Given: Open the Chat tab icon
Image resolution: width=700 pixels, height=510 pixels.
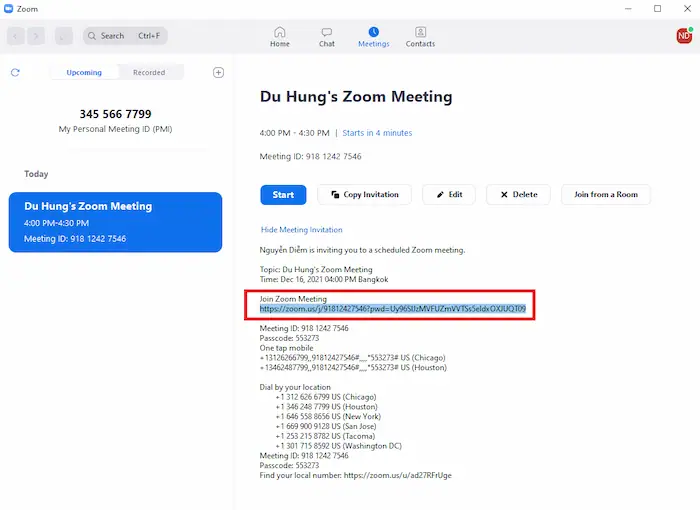Looking at the screenshot, I should pyautogui.click(x=326, y=33).
